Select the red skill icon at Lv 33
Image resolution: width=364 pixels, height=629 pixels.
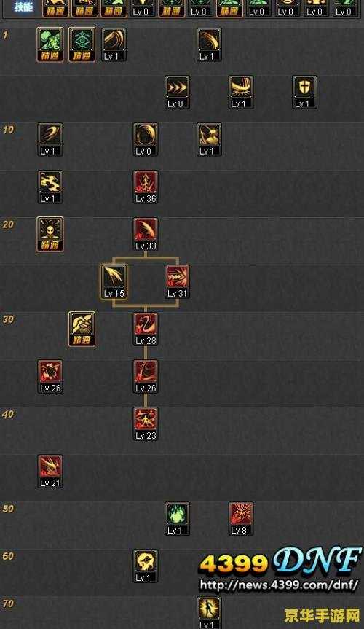[146, 234]
